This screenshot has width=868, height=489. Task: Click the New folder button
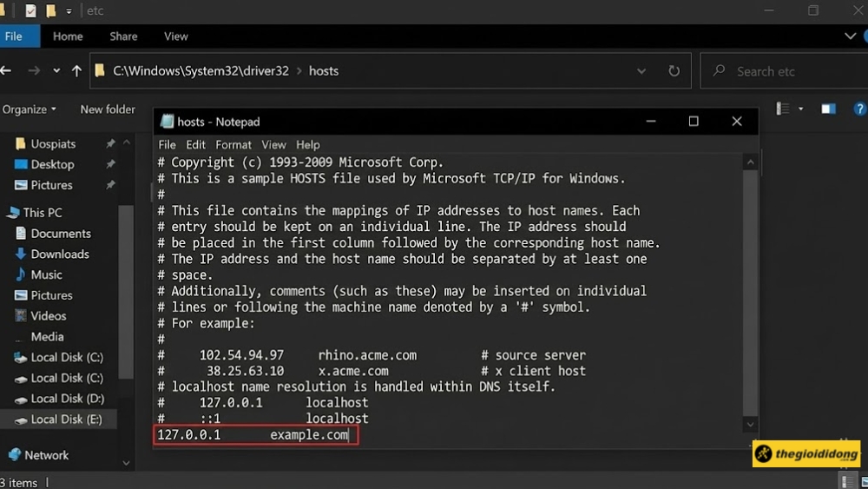[108, 109]
